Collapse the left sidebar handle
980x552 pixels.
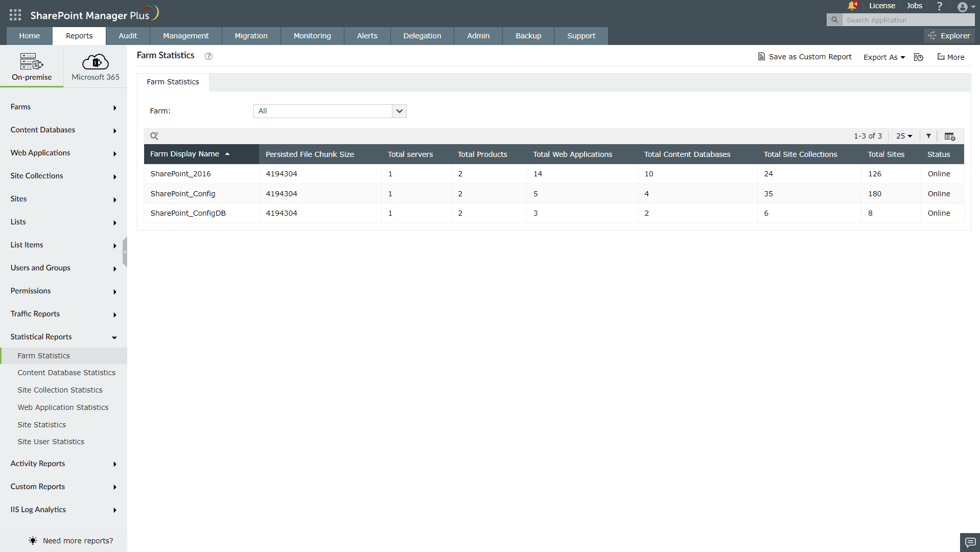pos(125,252)
